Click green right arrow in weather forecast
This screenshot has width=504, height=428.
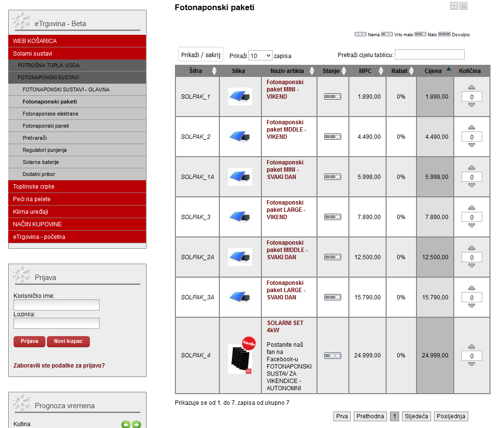pyautogui.click(x=136, y=424)
